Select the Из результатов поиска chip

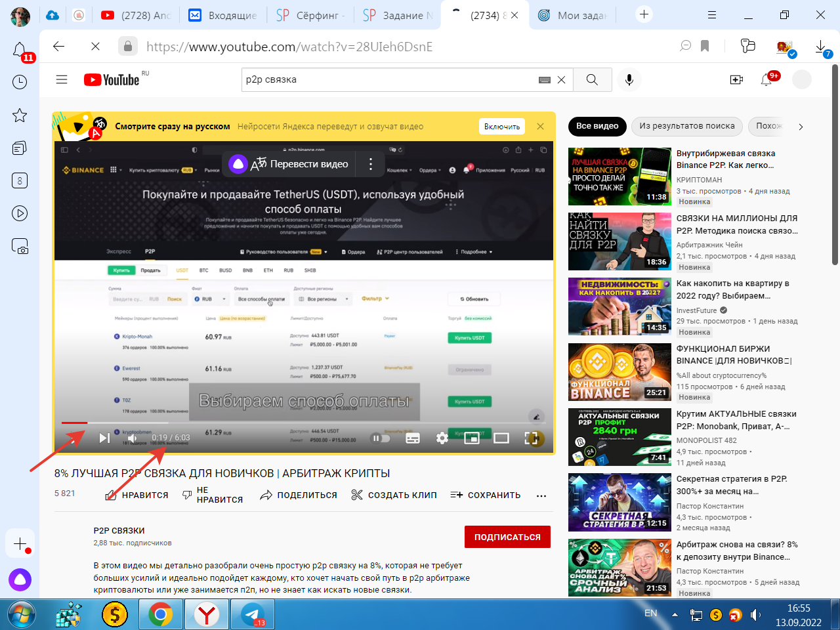(x=687, y=126)
